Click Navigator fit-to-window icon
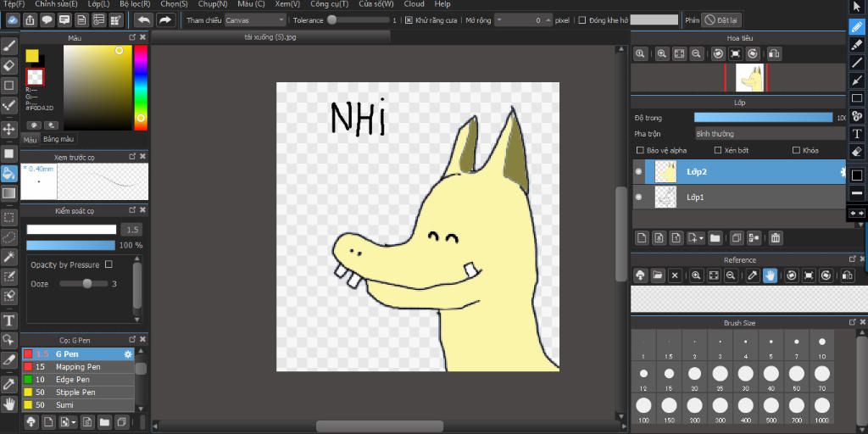Screen dimensions: 868x434 click(679, 53)
